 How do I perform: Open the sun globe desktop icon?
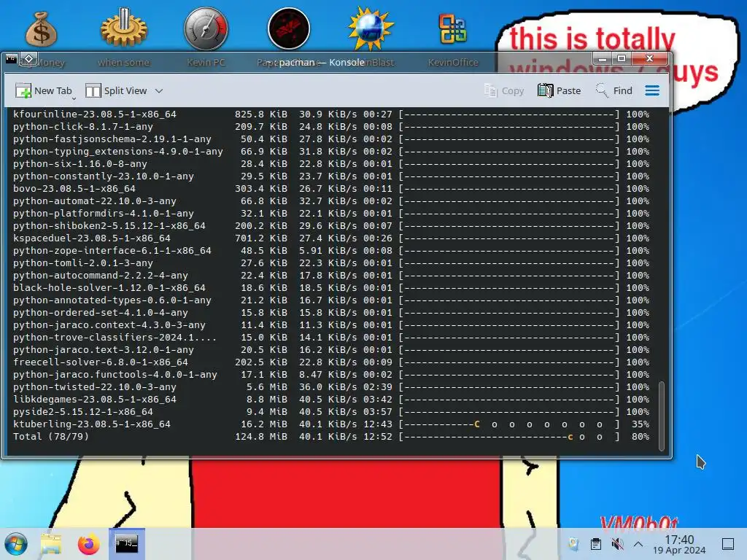point(371,28)
